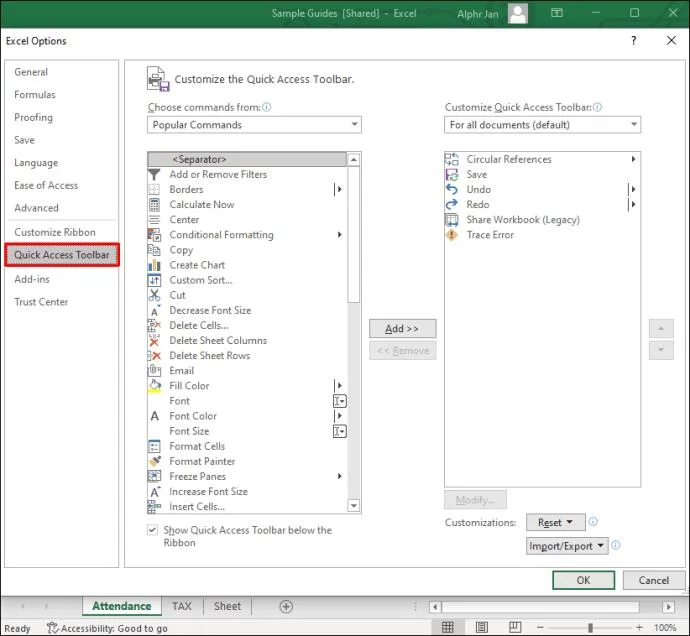Click the OK button
Screen dimensions: 690x636
coord(584,580)
